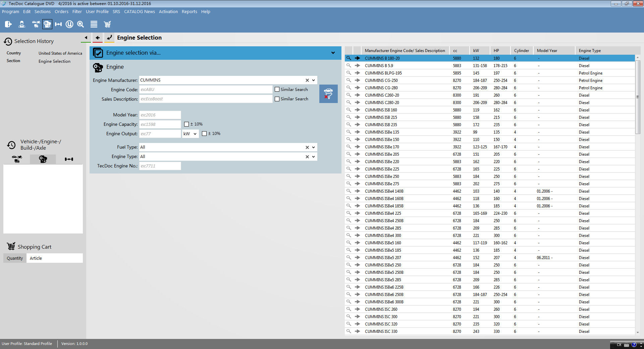Collapse the 'Engine selection via...' panel chevron
Viewport: 644px width, 349px height.
[333, 53]
